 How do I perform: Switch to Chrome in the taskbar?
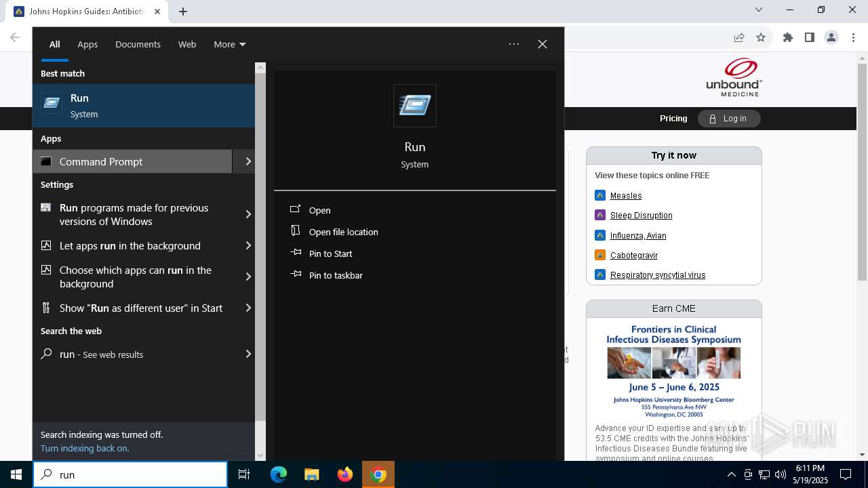tap(379, 474)
